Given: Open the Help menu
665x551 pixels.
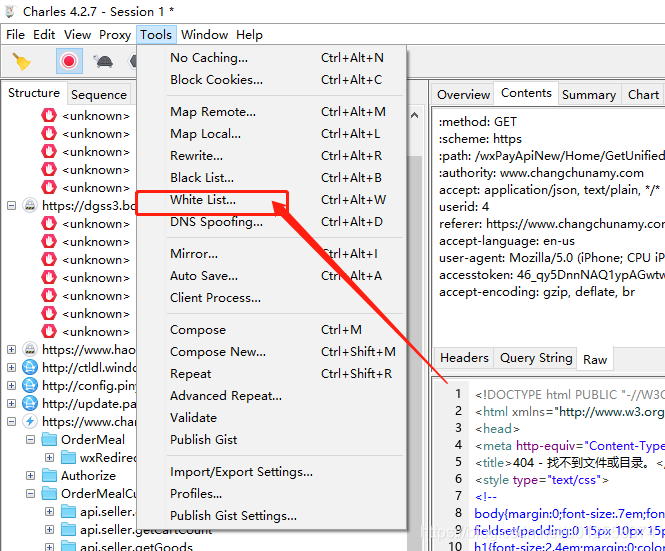Looking at the screenshot, I should 249,35.
